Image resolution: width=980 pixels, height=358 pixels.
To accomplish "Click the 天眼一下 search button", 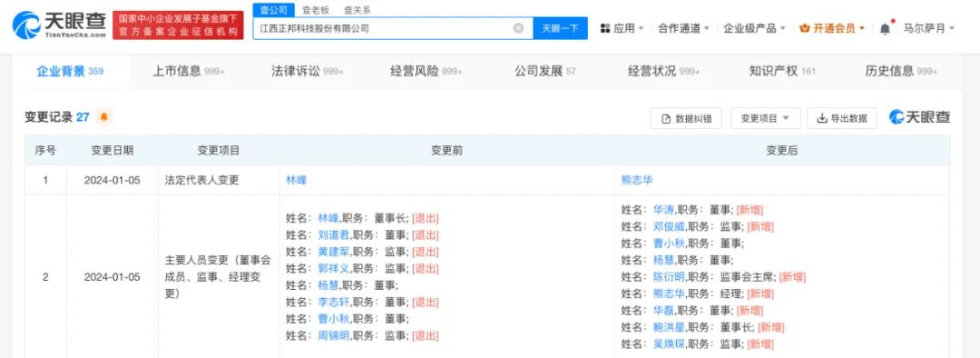I will click(560, 28).
